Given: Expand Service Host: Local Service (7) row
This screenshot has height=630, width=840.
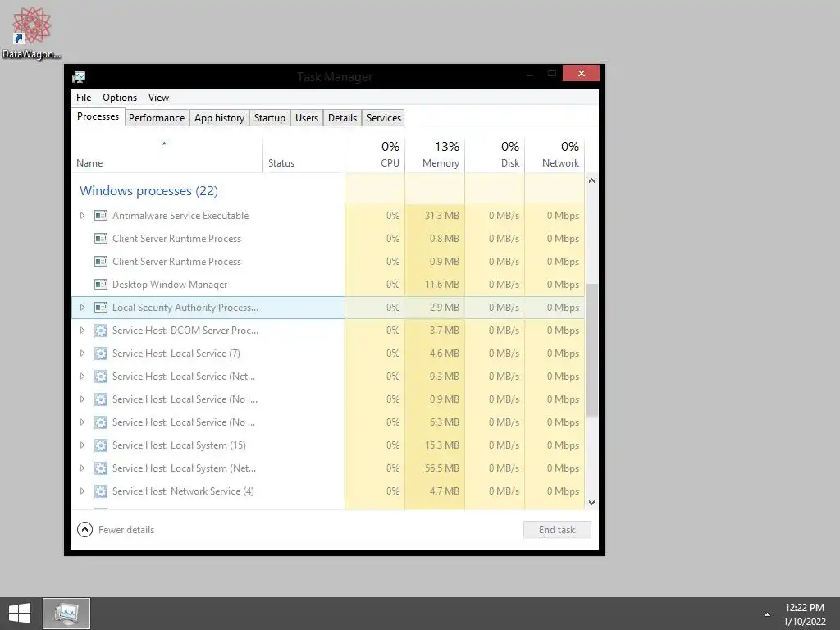Looking at the screenshot, I should point(83,354).
